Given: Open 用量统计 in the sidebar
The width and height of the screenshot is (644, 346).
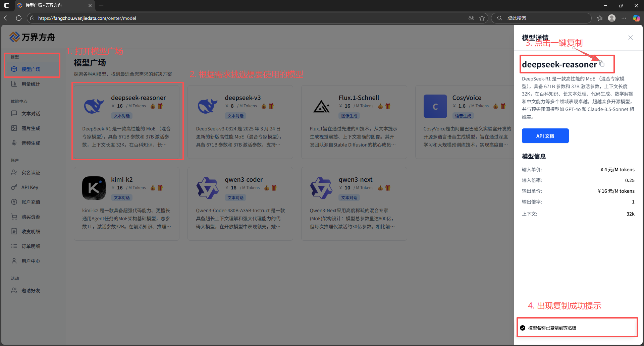Looking at the screenshot, I should coord(31,84).
